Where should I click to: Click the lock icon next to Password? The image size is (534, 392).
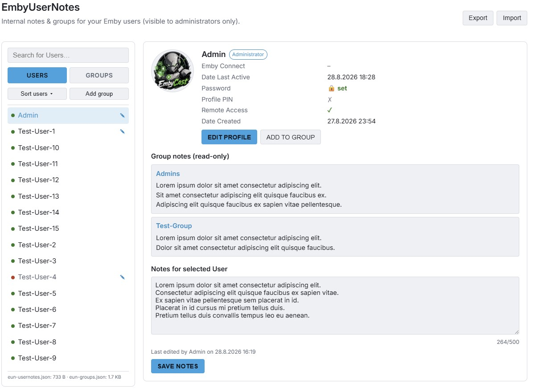(x=331, y=89)
